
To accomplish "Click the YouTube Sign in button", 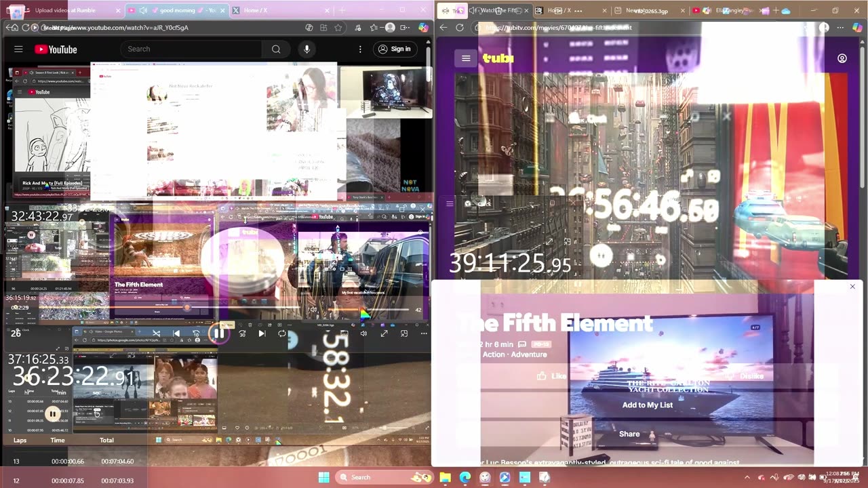I will coord(395,49).
